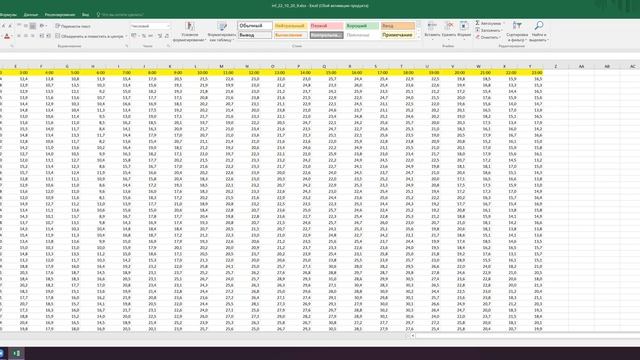Click Автосумма sigma icon

477,23
